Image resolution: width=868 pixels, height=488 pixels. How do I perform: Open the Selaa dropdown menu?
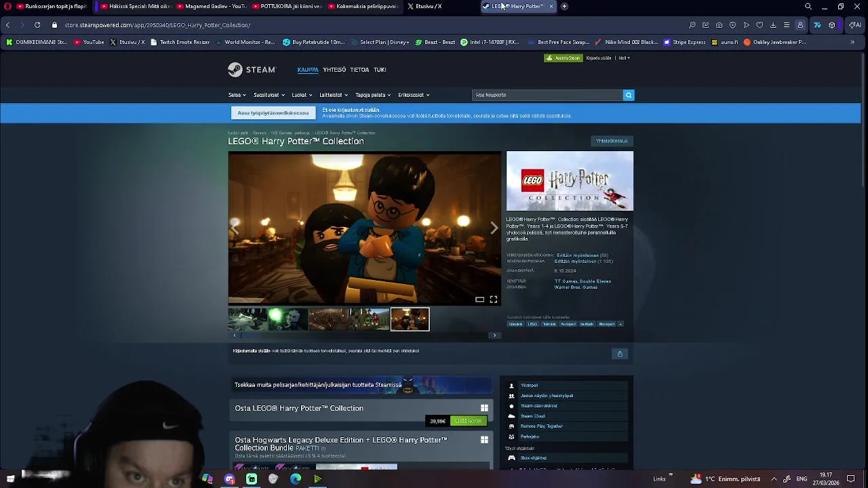pyautogui.click(x=237, y=95)
